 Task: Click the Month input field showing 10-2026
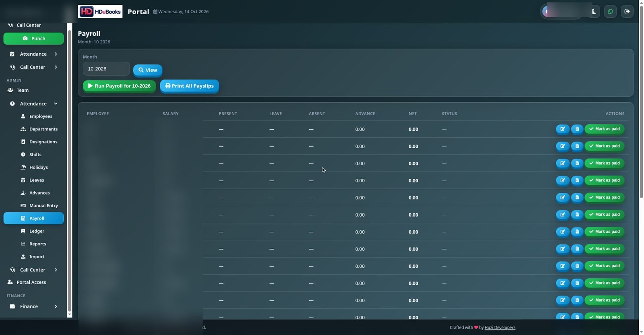coord(106,69)
